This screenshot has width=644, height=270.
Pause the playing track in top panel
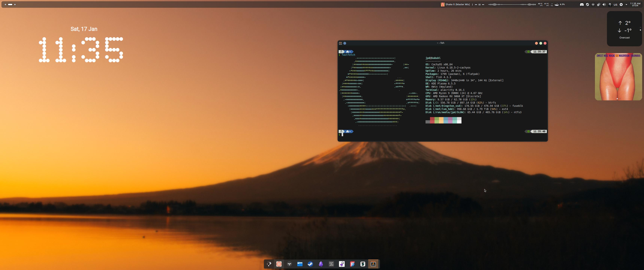point(479,5)
